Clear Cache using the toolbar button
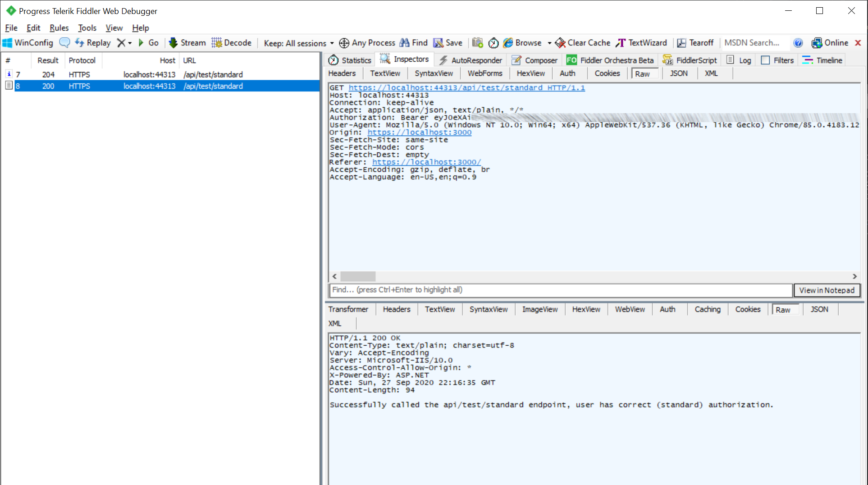Viewport: 868px width, 485px height. pos(583,43)
